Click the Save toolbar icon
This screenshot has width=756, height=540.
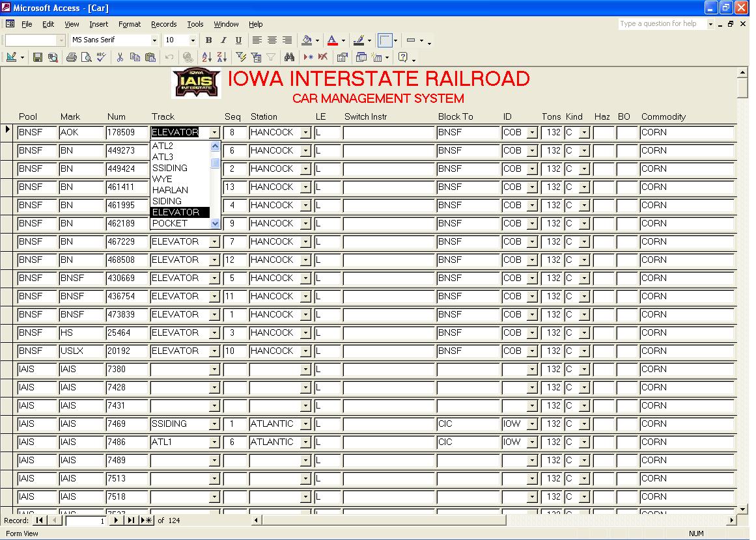38,57
